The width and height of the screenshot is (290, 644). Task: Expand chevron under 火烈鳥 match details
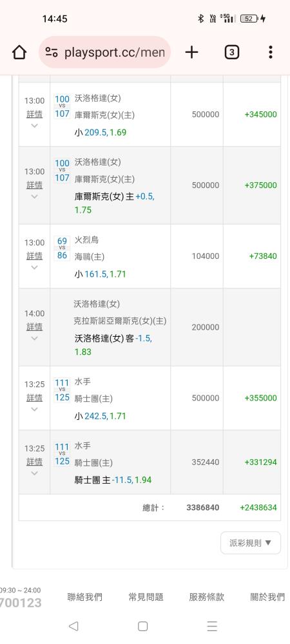(35, 267)
